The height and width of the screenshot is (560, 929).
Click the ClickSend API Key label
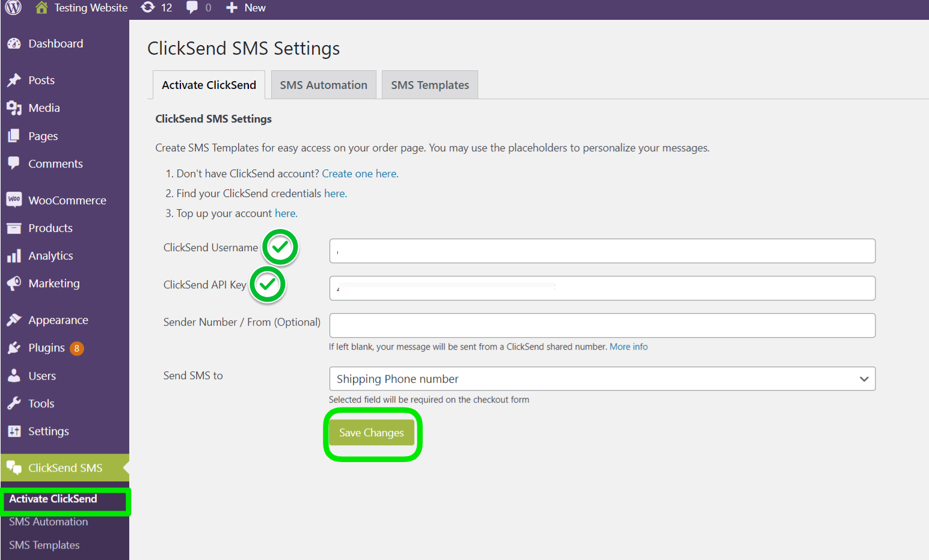click(x=205, y=285)
